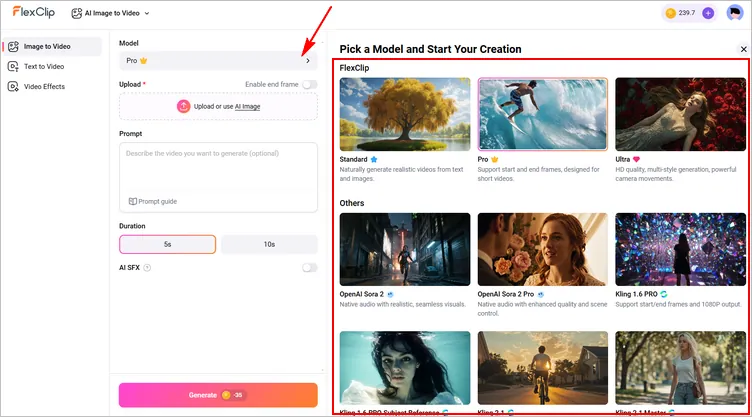Image resolution: width=752 pixels, height=417 pixels.
Task: Click the pink upload arrow icon
Action: tap(183, 107)
